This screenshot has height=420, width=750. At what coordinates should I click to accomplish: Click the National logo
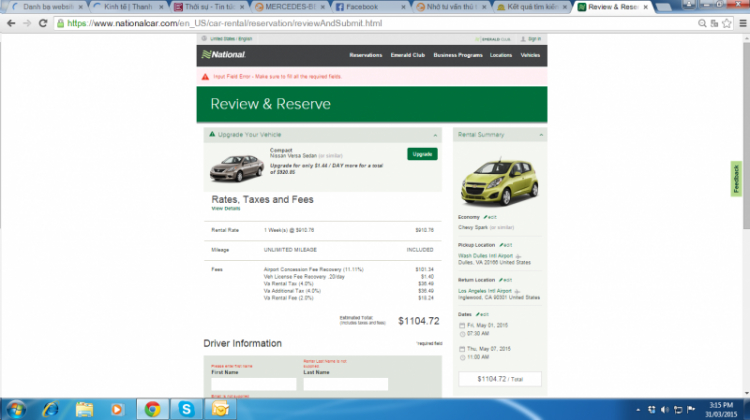tap(223, 55)
